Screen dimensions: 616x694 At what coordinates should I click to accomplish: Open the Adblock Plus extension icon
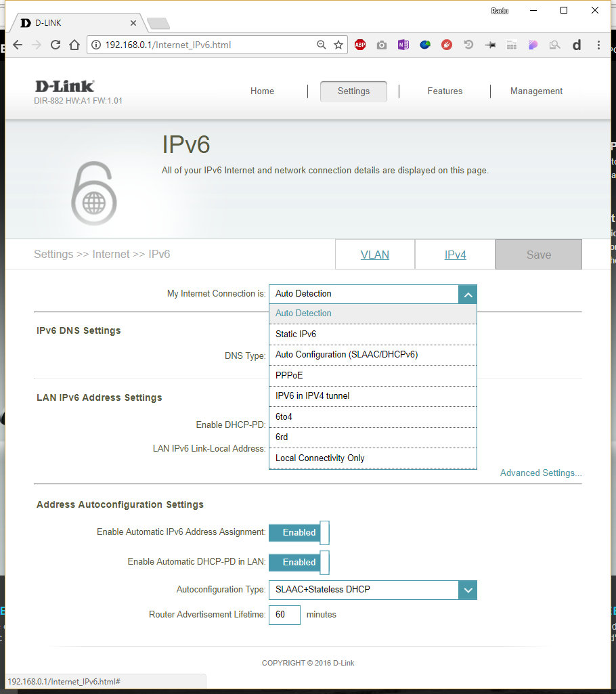click(360, 45)
